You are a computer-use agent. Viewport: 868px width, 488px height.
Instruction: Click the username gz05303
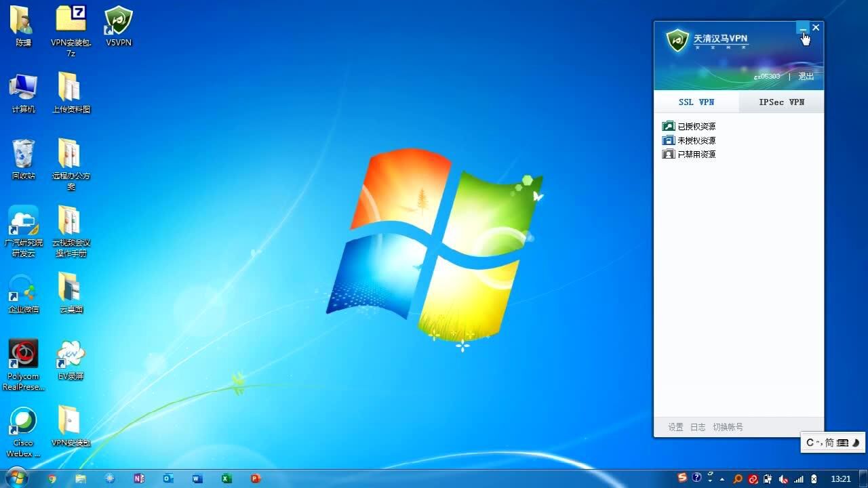click(767, 77)
